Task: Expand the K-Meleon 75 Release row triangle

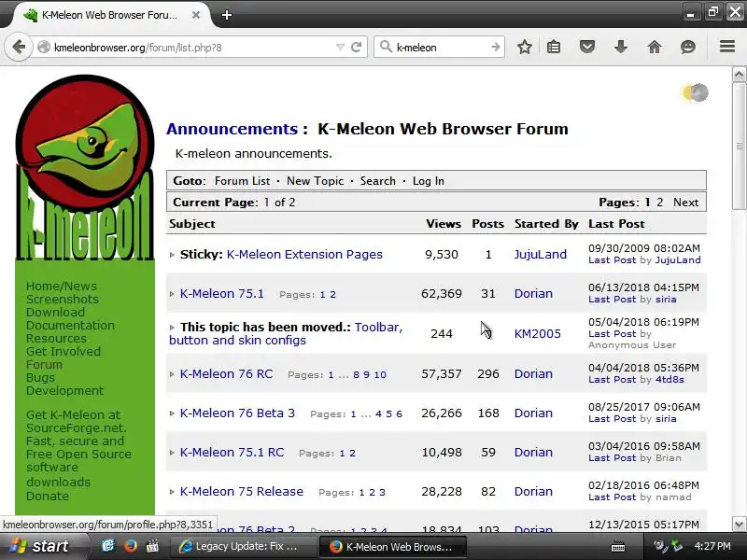Action: coord(172,492)
